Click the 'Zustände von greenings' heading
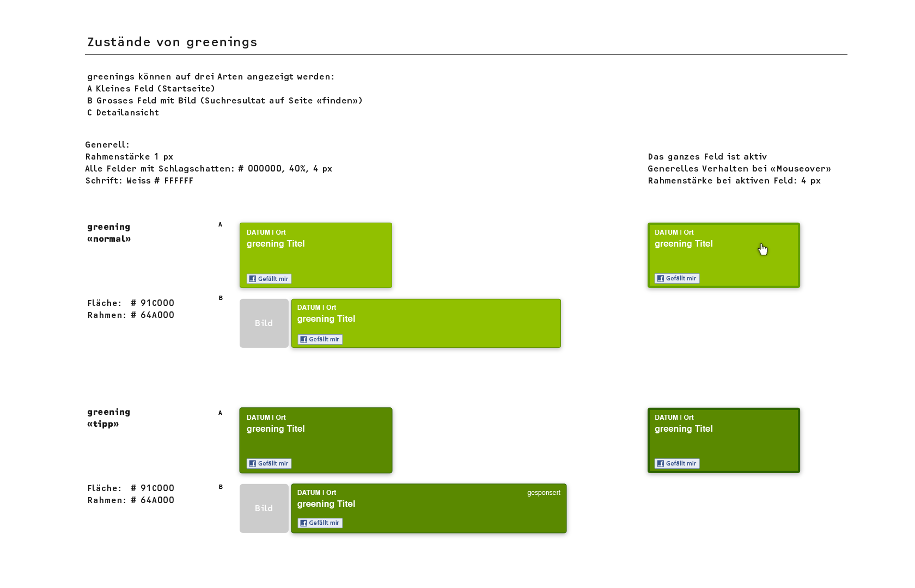This screenshot has height=588, width=915. (x=172, y=42)
